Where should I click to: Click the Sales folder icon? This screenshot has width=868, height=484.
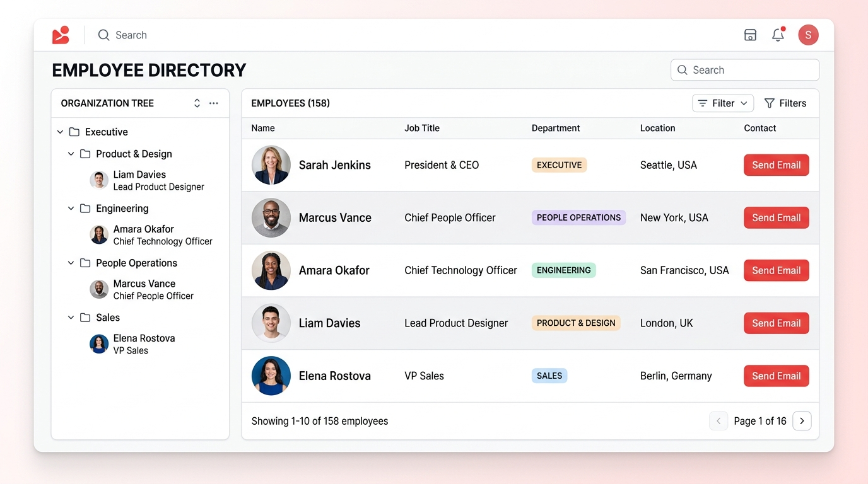[85, 318]
